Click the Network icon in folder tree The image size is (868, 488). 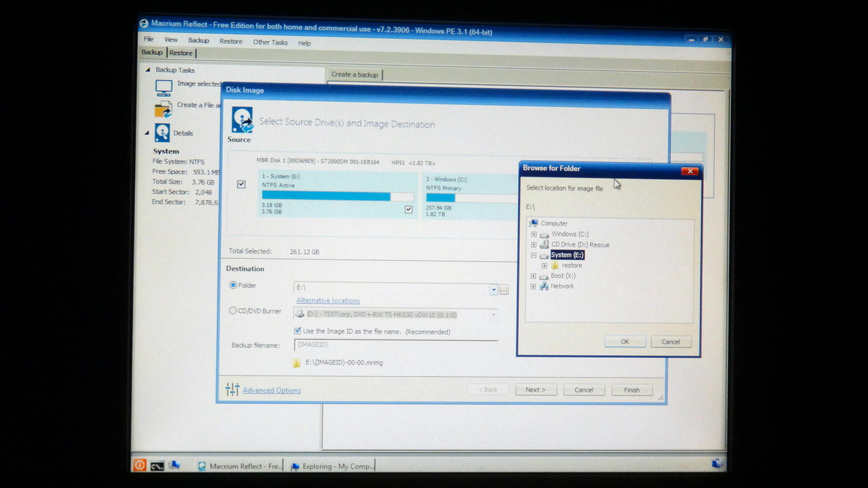coord(544,286)
